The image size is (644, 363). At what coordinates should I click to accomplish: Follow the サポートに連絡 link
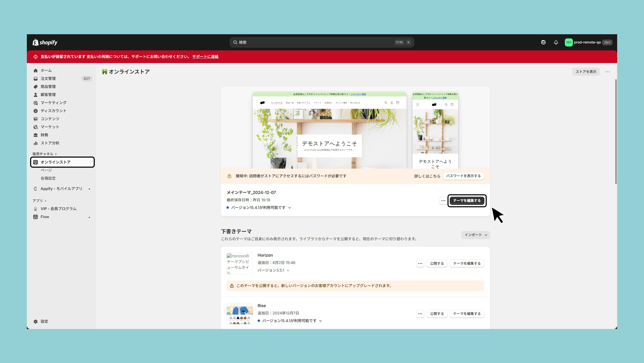tap(205, 57)
